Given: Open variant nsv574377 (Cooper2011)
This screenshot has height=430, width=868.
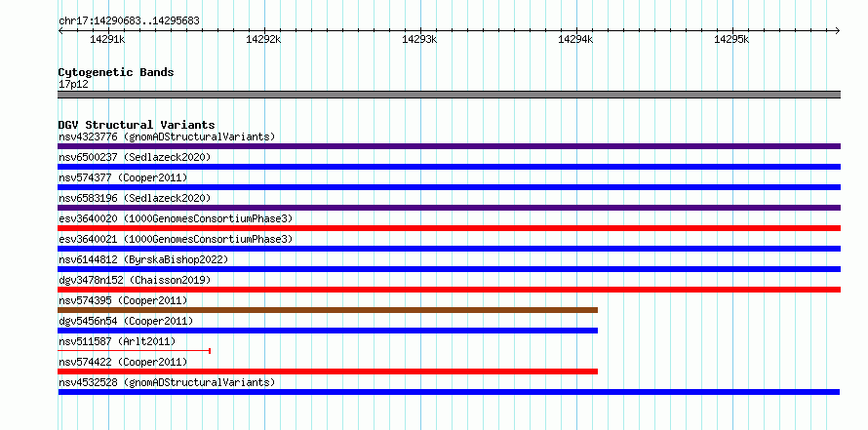Looking at the screenshot, I should [123, 177].
